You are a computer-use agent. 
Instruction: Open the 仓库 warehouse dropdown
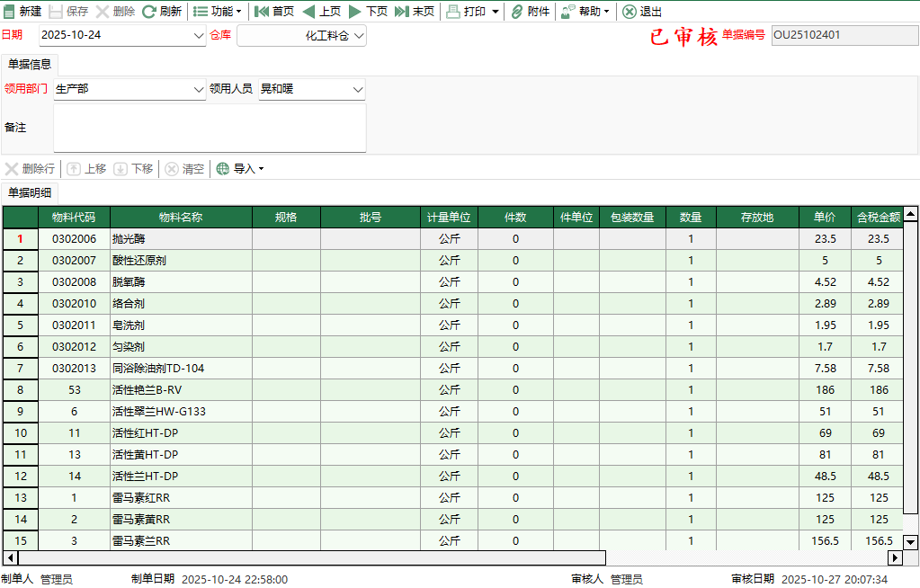point(359,36)
